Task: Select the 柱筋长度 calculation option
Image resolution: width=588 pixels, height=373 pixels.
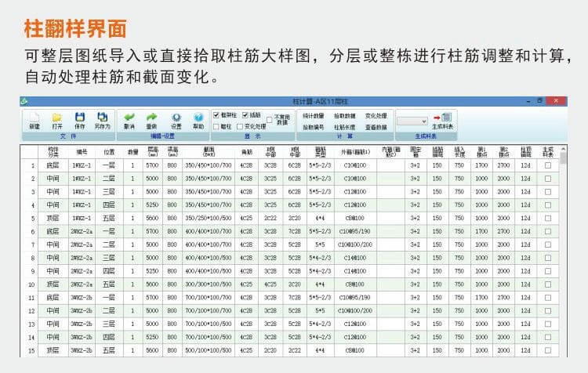Action: pyautogui.click(x=344, y=126)
